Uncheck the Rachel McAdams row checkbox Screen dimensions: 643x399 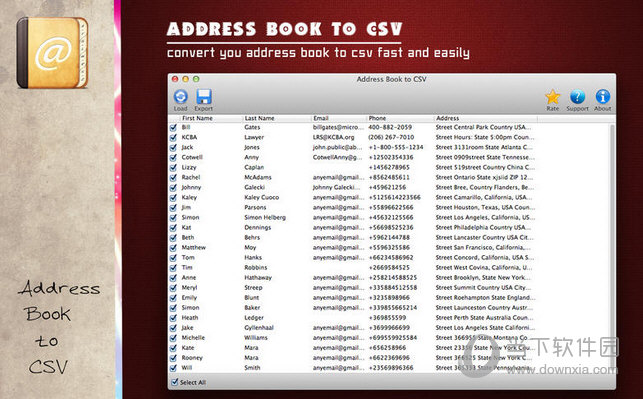tap(173, 178)
